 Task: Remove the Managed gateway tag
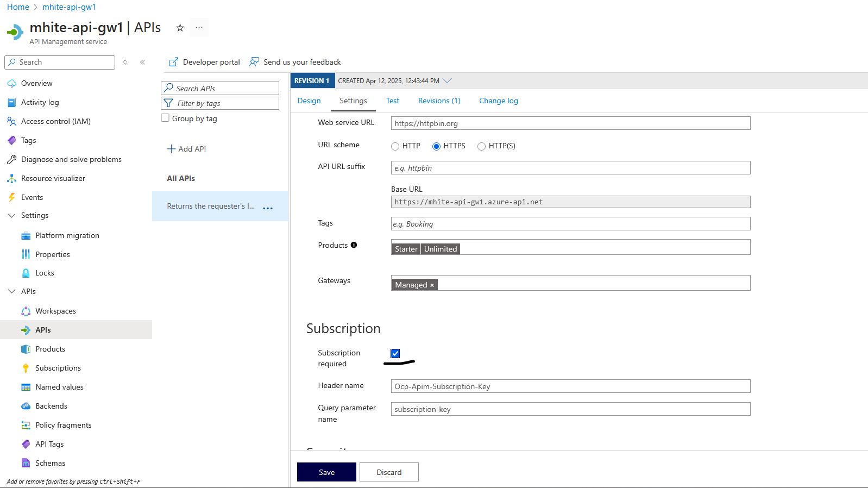tap(432, 285)
